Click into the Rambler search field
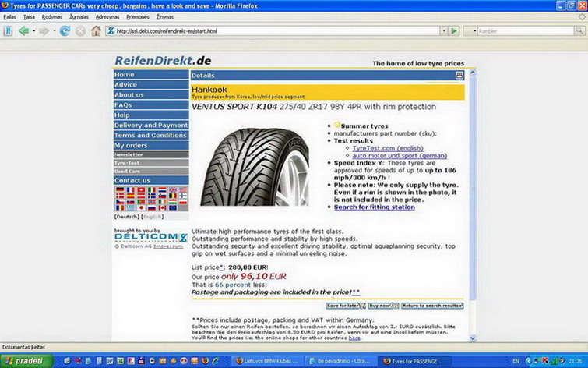The height and width of the screenshot is (368, 588). click(526, 30)
